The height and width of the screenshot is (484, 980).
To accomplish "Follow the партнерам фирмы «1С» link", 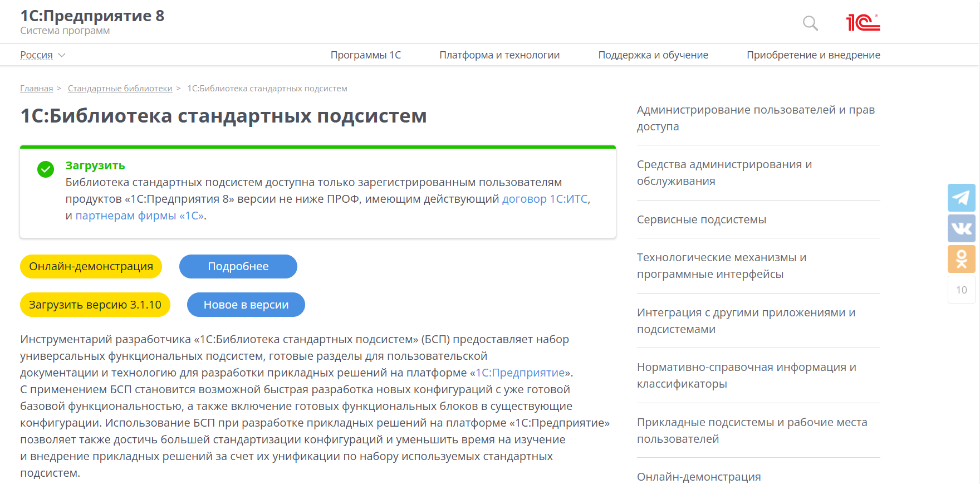I will (x=140, y=216).
